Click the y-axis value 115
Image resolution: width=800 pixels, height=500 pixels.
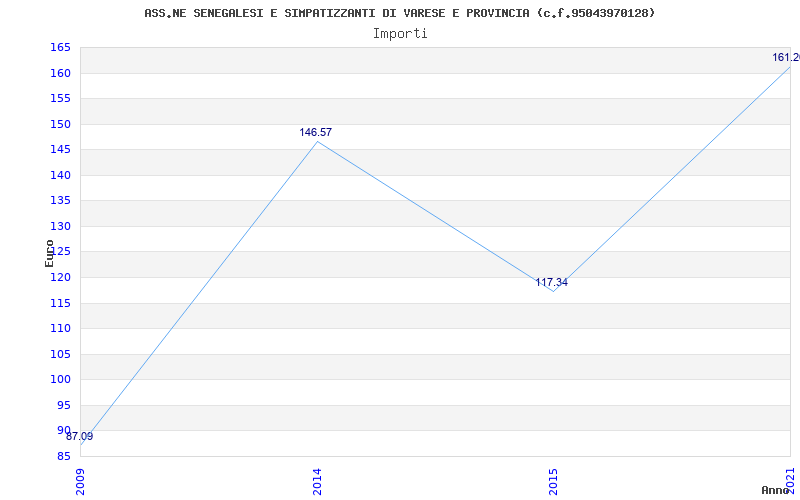60,303
